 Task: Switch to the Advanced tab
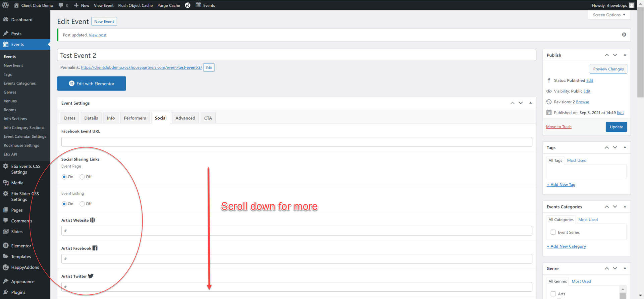click(185, 118)
